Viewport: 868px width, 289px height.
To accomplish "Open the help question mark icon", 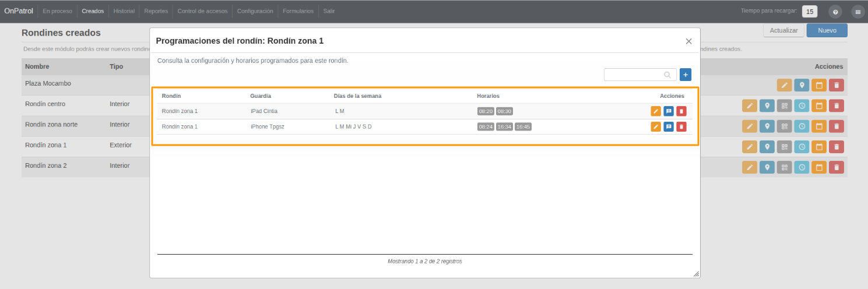I will [835, 12].
